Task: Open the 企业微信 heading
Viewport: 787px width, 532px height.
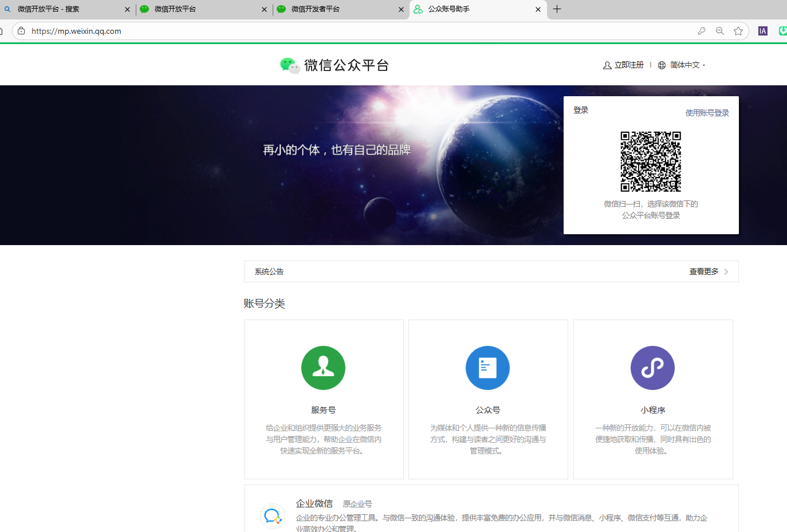Action: pyautogui.click(x=314, y=503)
